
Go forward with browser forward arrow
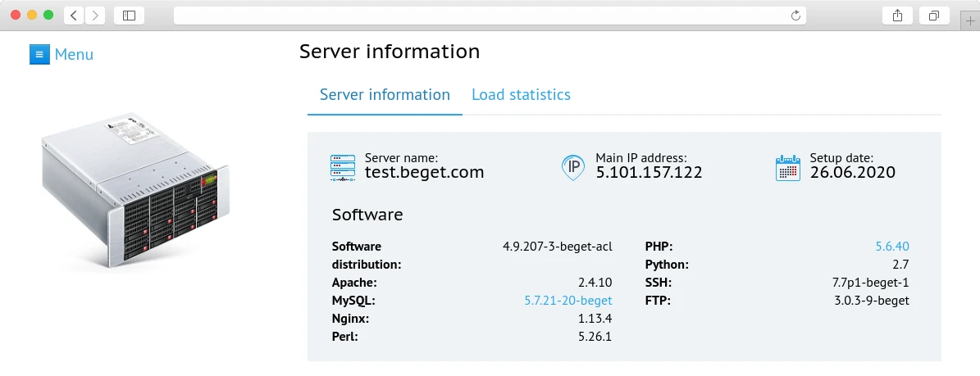(x=95, y=16)
